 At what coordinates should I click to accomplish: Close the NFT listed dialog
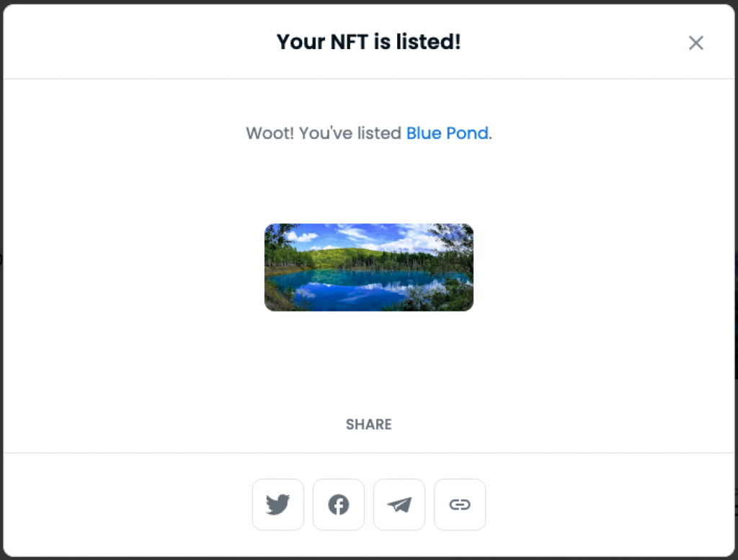tap(695, 43)
